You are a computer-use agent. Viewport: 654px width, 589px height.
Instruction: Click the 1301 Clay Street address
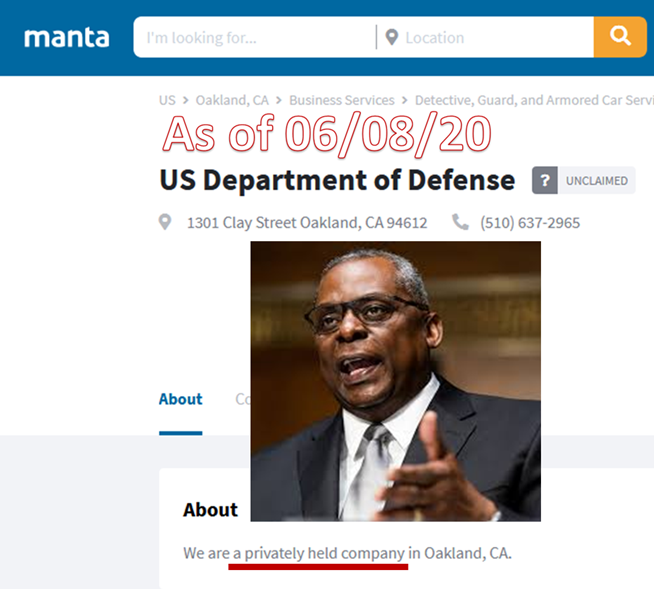point(307,222)
